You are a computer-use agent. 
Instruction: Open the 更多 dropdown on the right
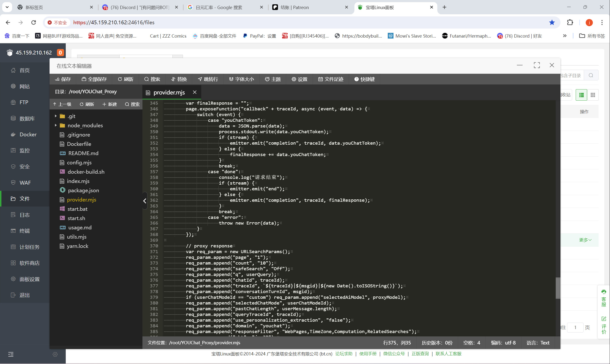(585, 240)
